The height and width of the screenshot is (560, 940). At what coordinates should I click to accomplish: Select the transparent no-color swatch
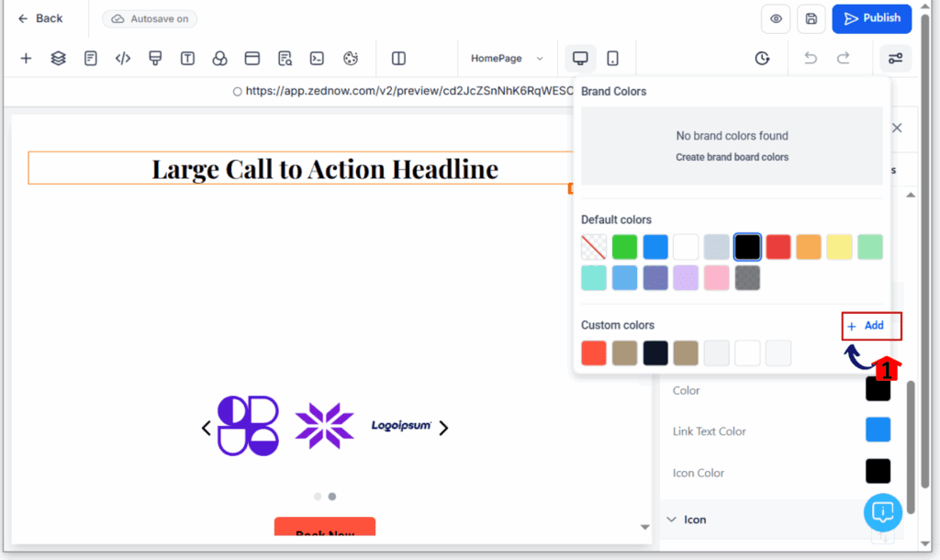tap(594, 247)
